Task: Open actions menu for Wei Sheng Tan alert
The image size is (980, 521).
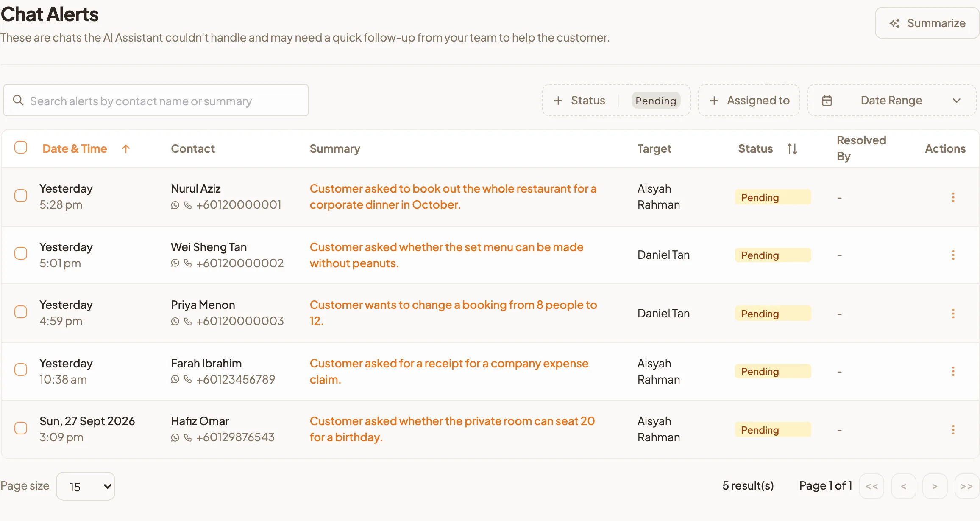Action: point(953,255)
